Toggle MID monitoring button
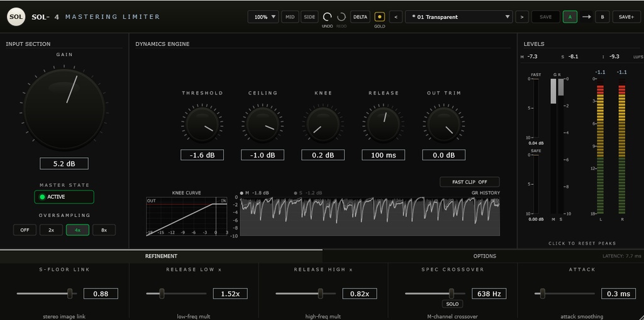644x320 pixels. (x=290, y=17)
